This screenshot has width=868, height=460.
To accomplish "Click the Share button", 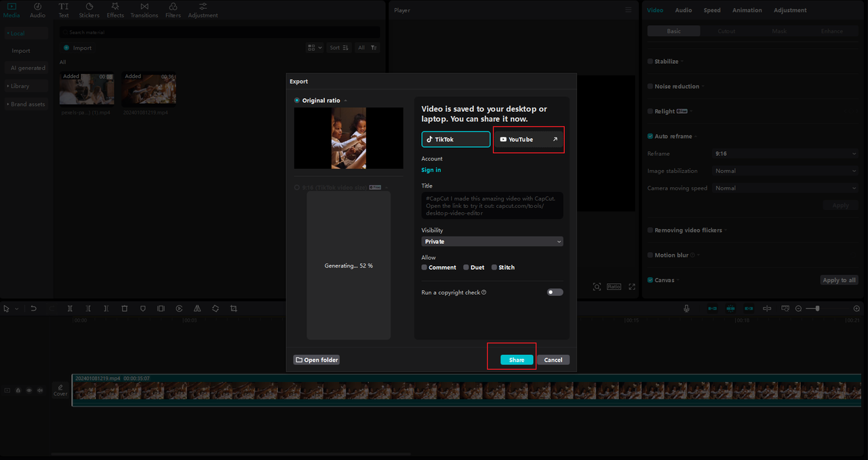I will [x=517, y=360].
